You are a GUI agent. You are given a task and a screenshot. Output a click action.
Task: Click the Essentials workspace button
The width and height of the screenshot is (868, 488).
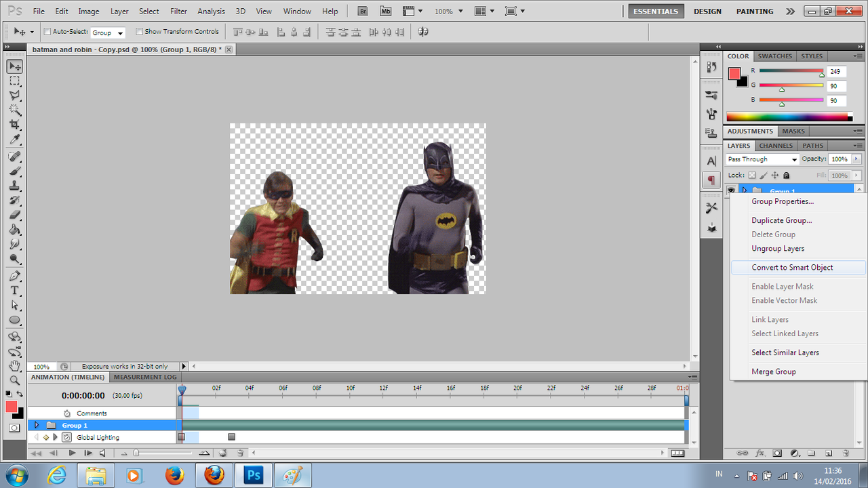coord(656,12)
